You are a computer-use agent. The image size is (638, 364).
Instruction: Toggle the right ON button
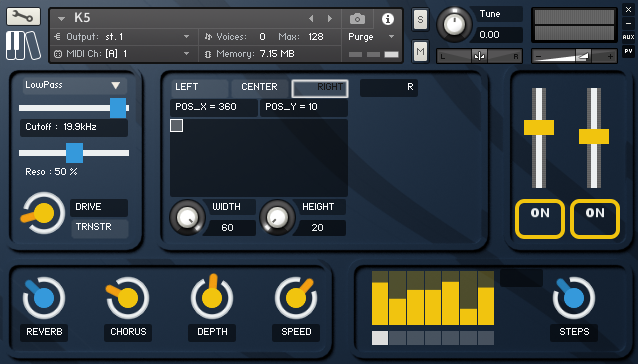(595, 219)
